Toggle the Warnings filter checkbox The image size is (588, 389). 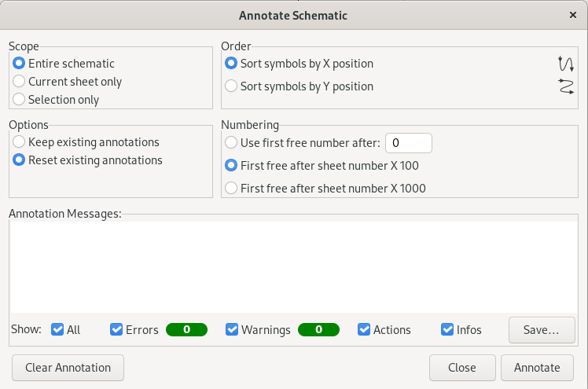(232, 330)
